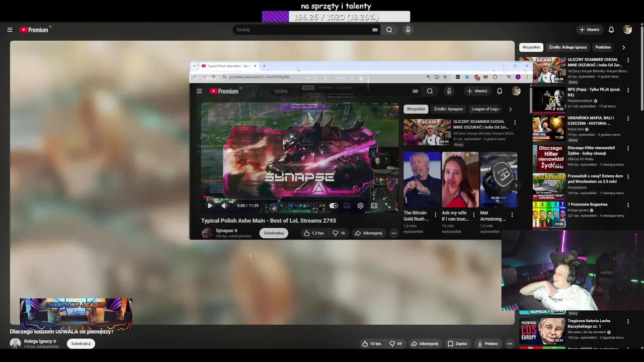Reload the page in the inner browser window

(x=213, y=77)
